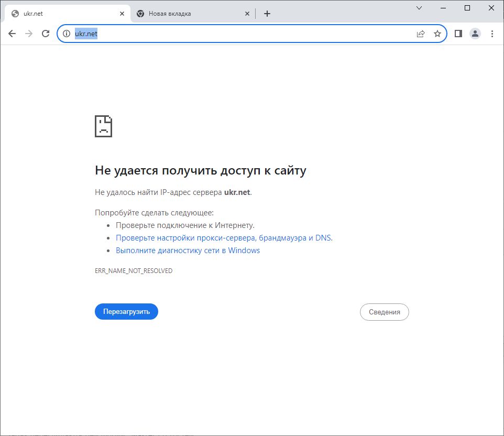
Task: Run Windows network diagnostics link
Action: click(188, 250)
